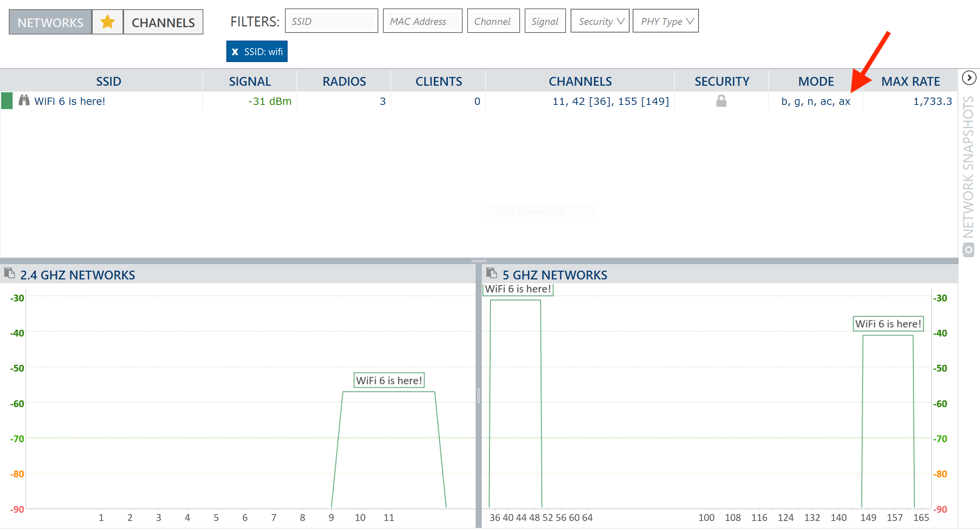Grab the vertical splitter between the two graphs
980x529 pixels.
pos(478,396)
